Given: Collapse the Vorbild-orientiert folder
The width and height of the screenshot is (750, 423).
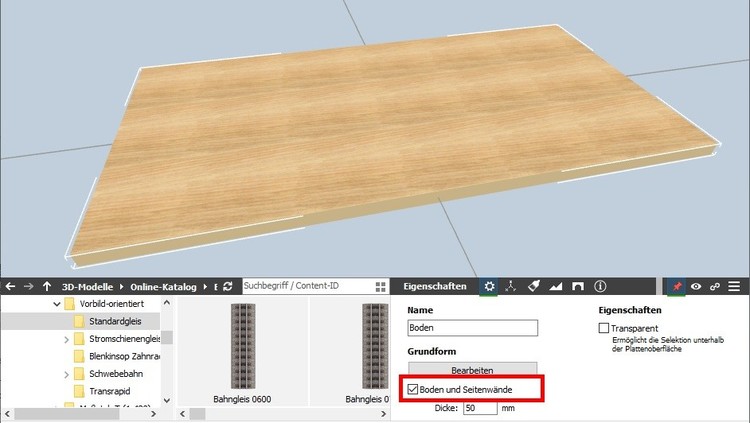Looking at the screenshot, I should [x=54, y=303].
